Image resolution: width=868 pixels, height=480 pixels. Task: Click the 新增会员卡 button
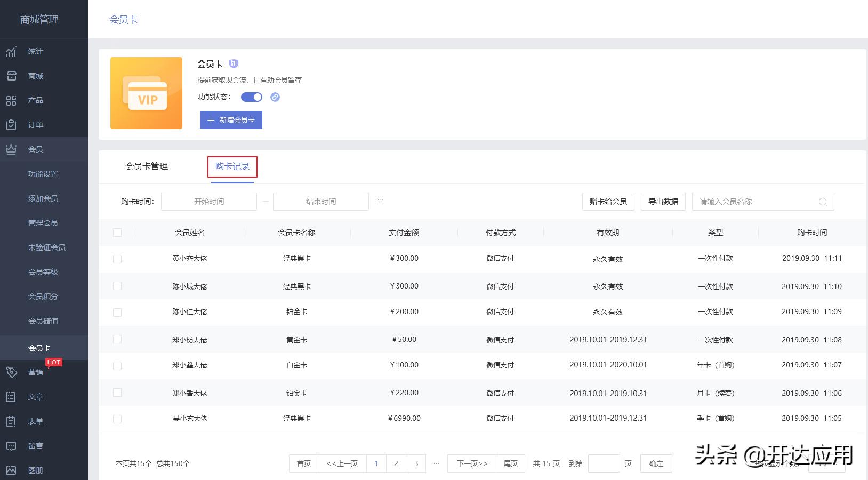pos(230,119)
